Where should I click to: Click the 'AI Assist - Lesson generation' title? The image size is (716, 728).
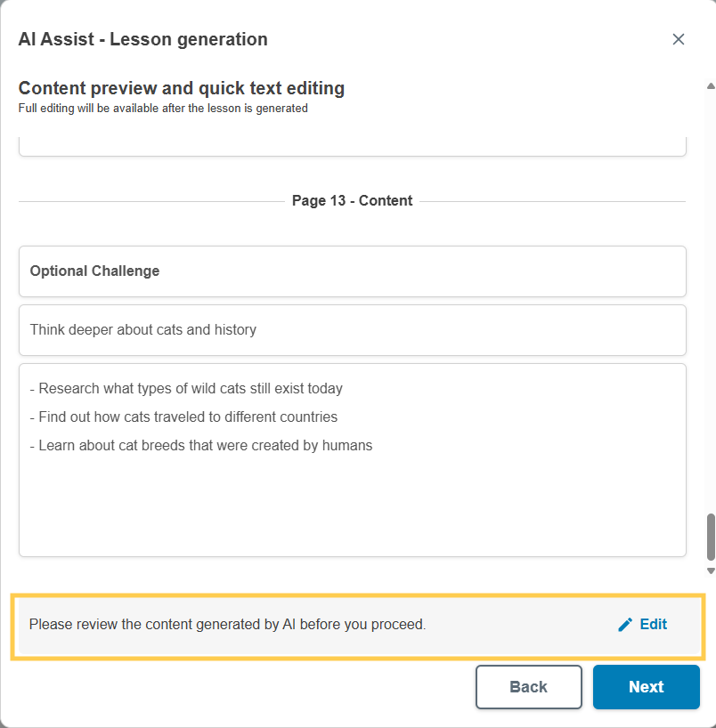[x=142, y=39]
